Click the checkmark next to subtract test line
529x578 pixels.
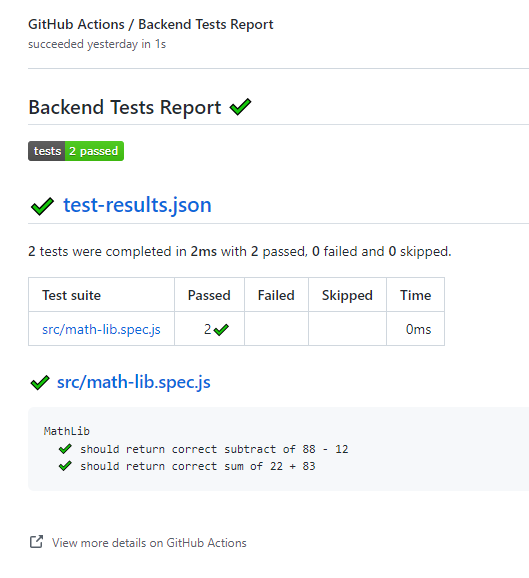tap(65, 449)
